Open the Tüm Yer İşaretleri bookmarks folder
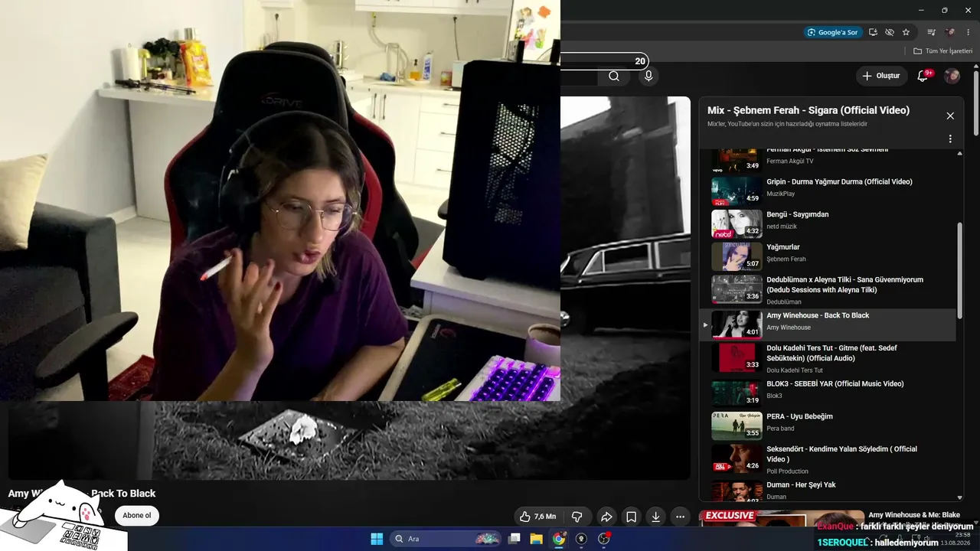This screenshot has width=980, height=551. [942, 51]
